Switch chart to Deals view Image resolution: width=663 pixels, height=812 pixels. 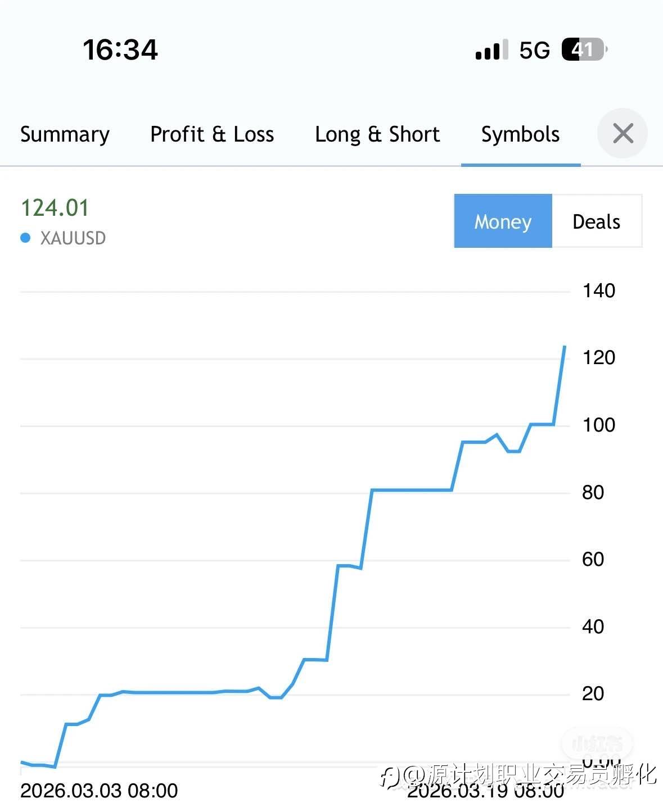tap(596, 221)
